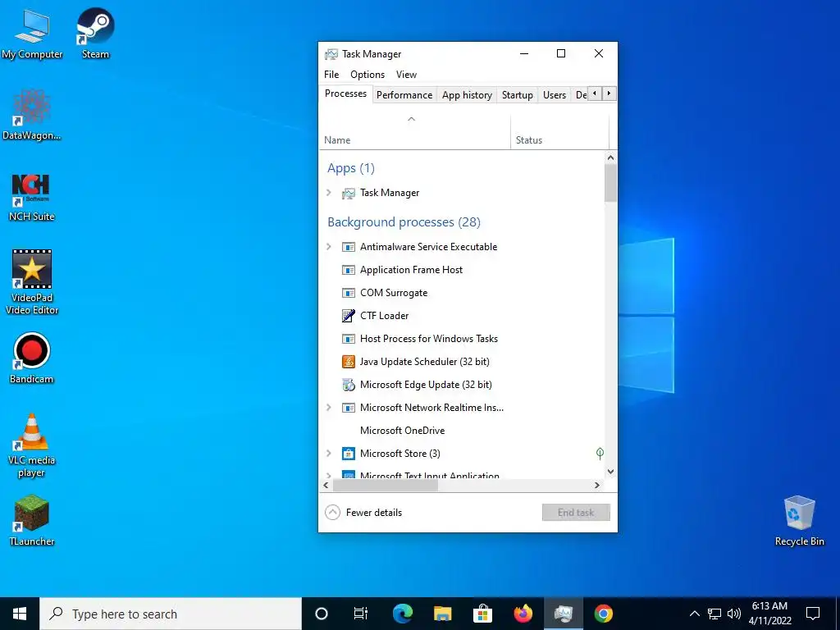Screen dimensions: 840x630
Task: Open the volume tray icon
Action: click(734, 614)
